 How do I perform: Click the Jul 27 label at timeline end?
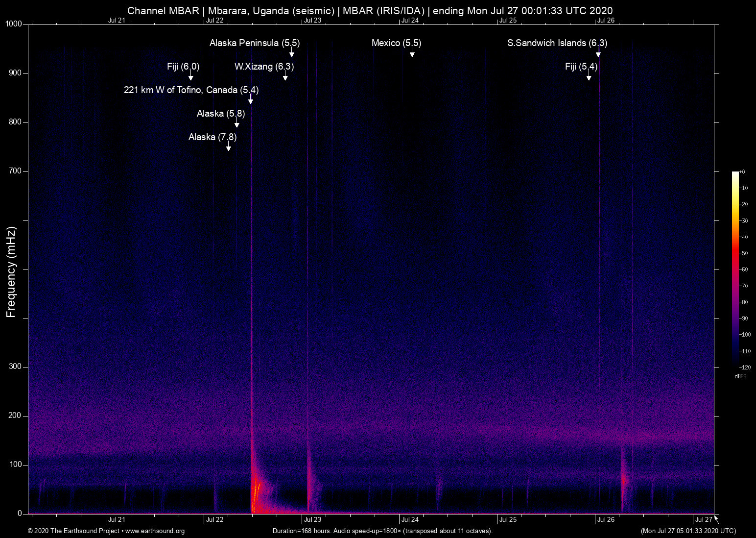point(703,519)
